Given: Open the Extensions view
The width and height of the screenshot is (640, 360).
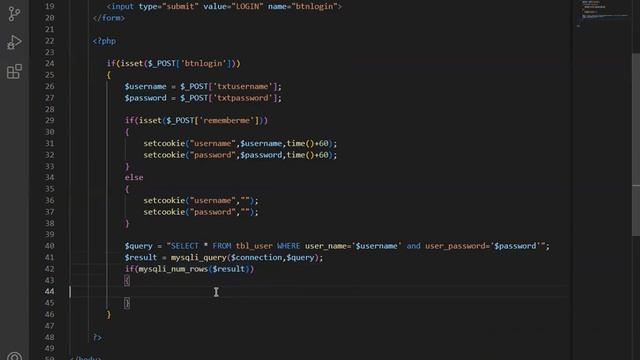Looking at the screenshot, I should (14, 71).
